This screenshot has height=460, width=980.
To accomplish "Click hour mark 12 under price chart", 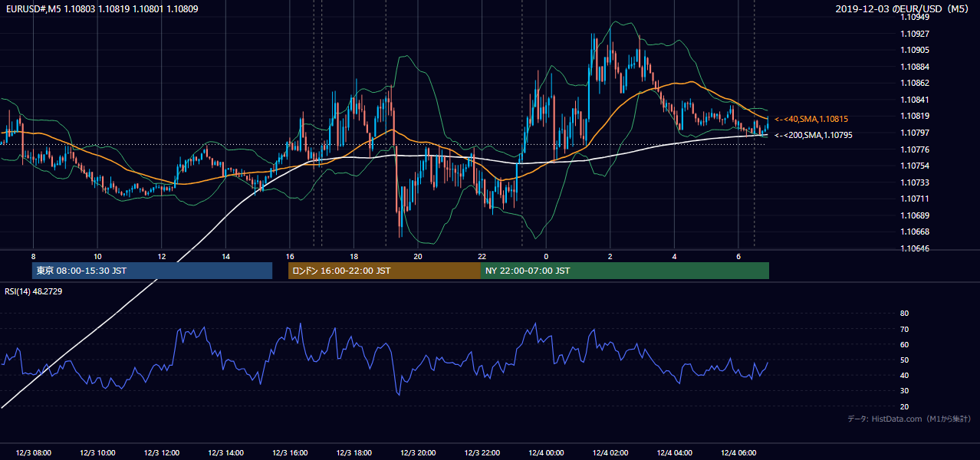I will [x=161, y=256].
